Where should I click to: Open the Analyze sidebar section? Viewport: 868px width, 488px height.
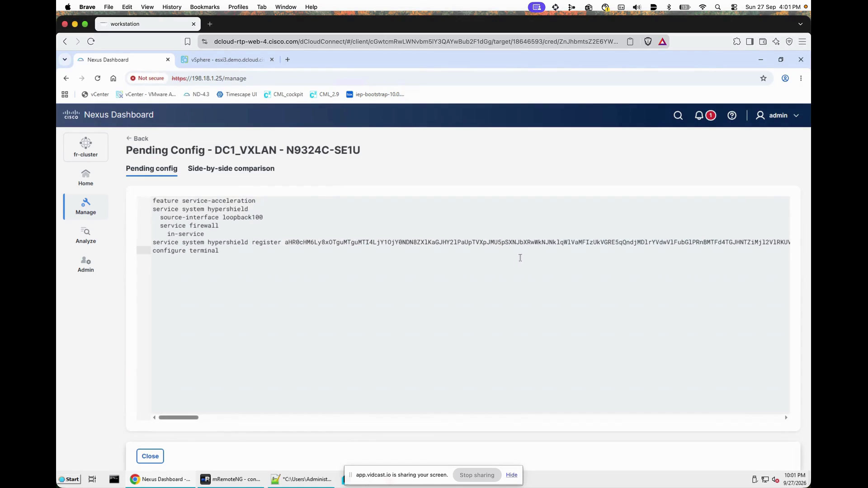point(85,235)
